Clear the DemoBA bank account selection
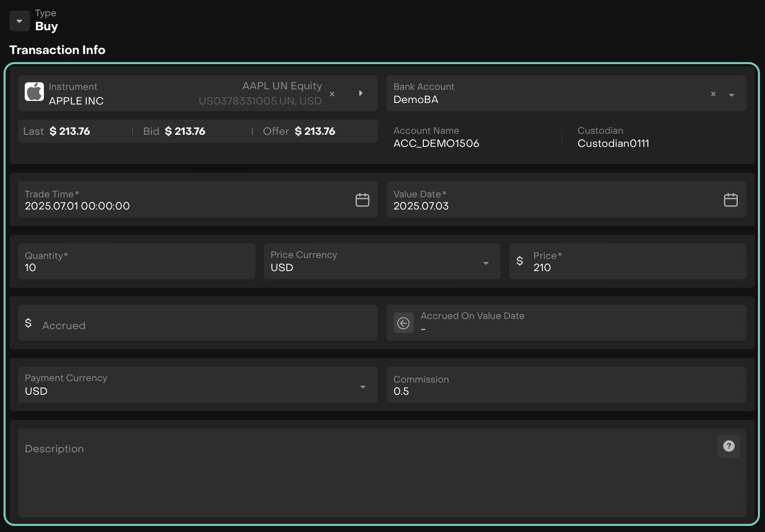The image size is (765, 532). point(713,94)
